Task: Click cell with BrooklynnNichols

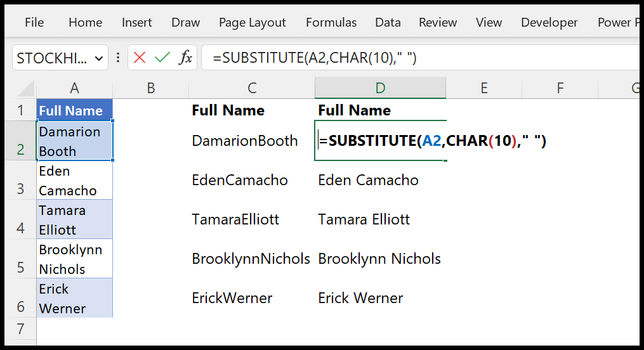Action: pyautogui.click(x=252, y=259)
